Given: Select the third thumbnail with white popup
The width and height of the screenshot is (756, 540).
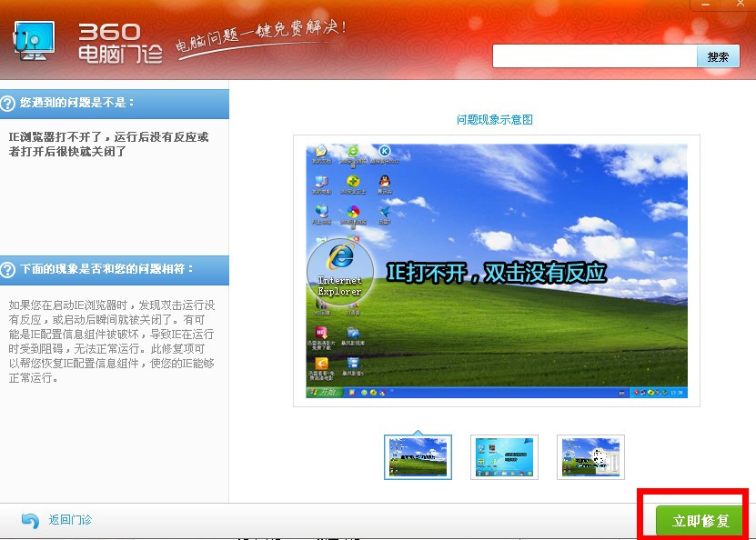Looking at the screenshot, I should coord(590,456).
